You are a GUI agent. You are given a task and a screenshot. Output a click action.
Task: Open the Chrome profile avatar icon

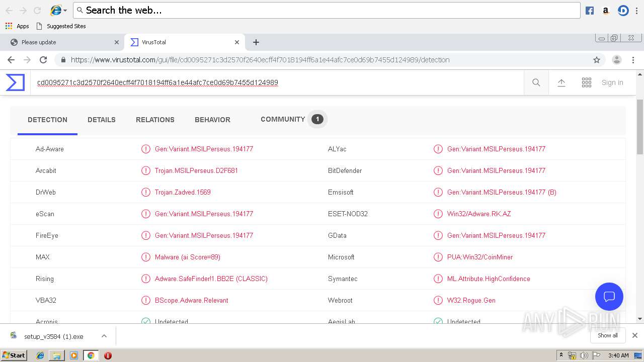click(616, 60)
